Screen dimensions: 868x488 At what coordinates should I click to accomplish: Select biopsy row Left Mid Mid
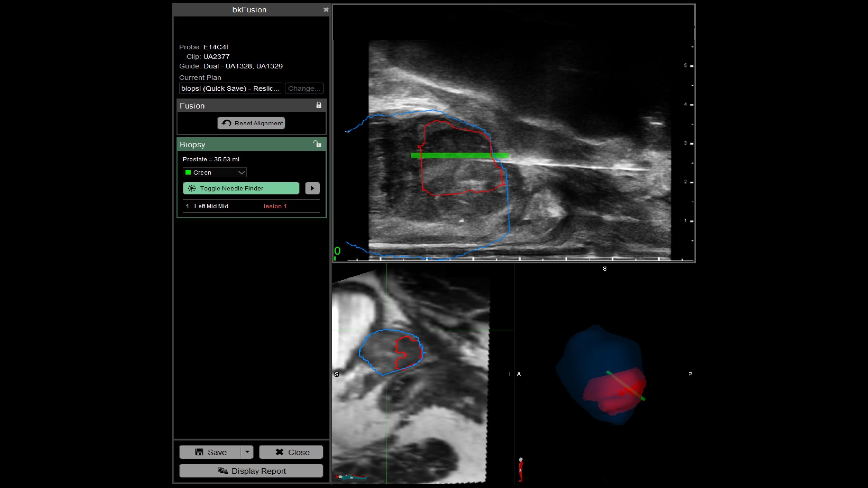click(x=211, y=206)
